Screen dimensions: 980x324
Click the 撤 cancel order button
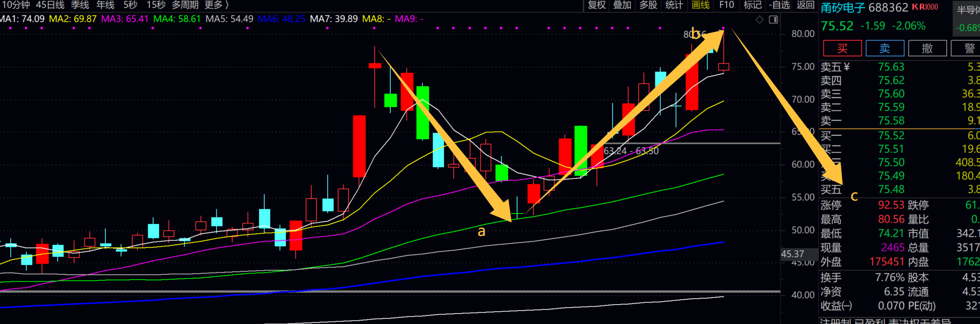tap(927, 48)
